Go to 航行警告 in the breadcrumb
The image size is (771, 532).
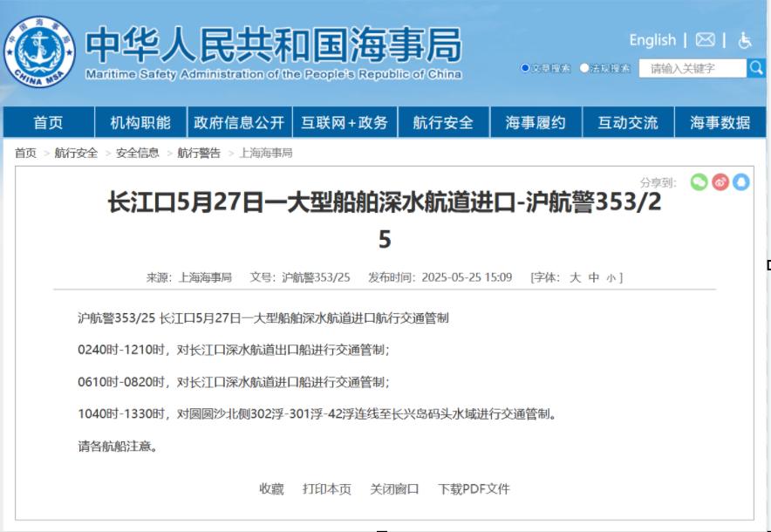click(x=199, y=153)
